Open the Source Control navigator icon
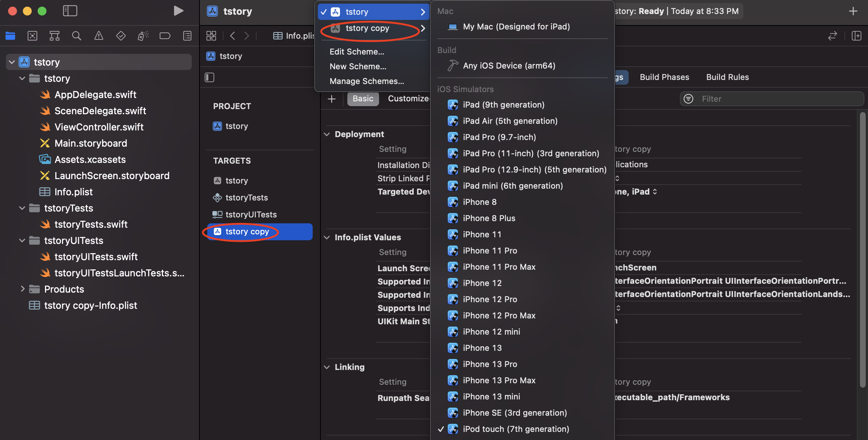 click(32, 36)
